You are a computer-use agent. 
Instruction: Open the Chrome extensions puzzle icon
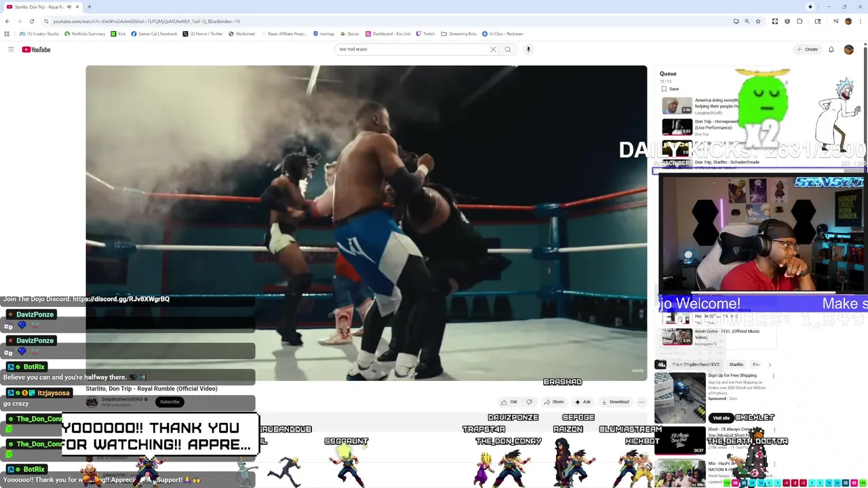click(800, 21)
